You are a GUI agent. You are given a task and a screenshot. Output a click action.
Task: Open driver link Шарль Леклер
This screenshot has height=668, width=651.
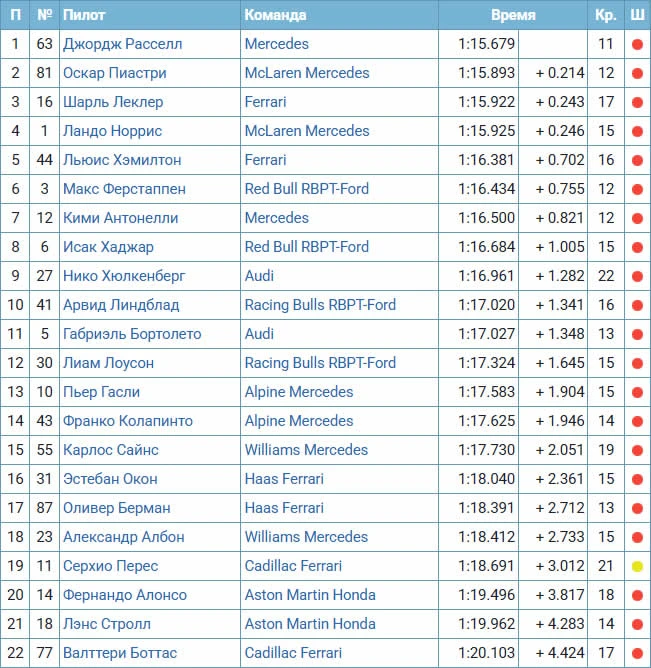(x=113, y=102)
